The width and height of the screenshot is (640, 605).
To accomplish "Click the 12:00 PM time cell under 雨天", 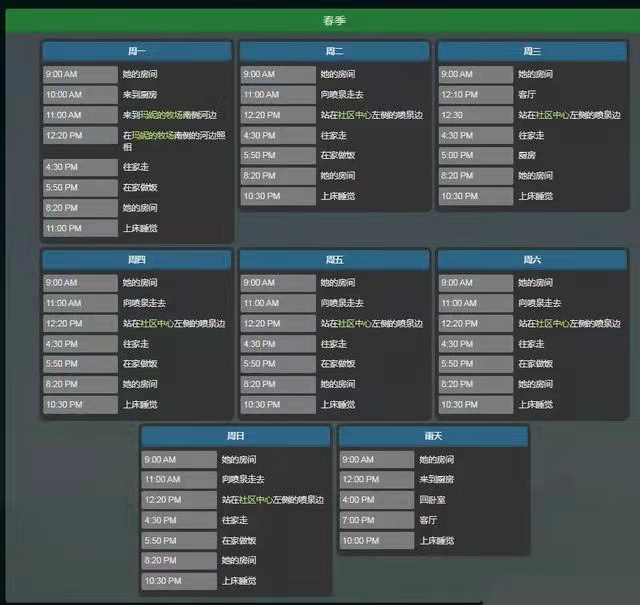I will [377, 479].
